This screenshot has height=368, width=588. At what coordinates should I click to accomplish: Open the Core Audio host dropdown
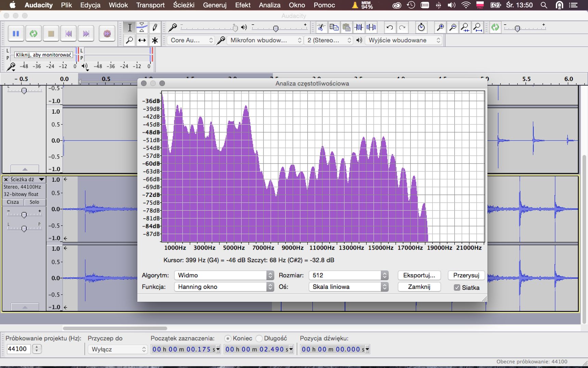(x=191, y=40)
